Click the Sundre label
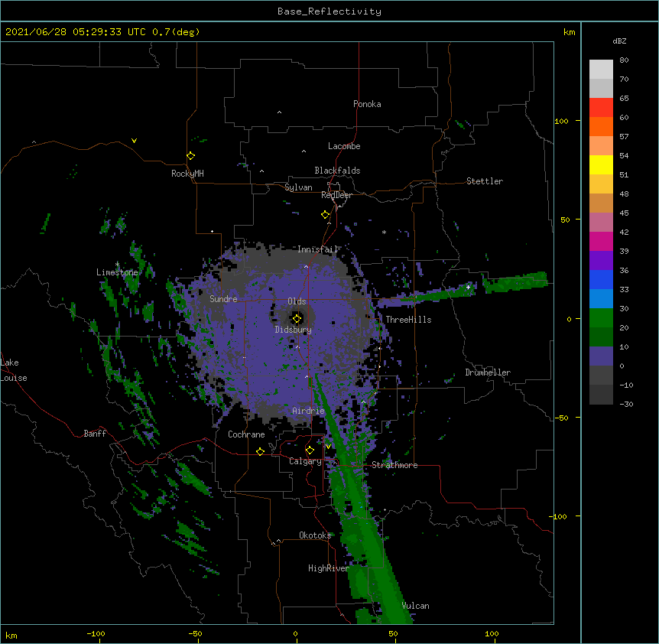 223,299
